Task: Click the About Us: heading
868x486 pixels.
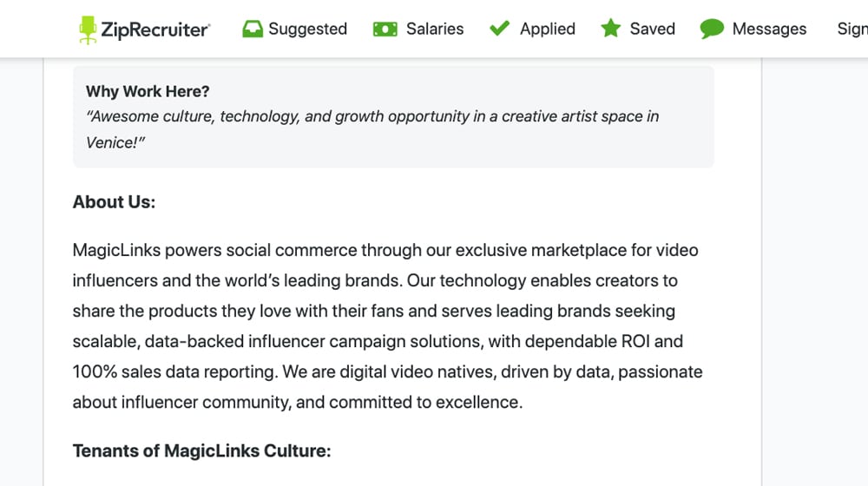Action: (x=114, y=202)
